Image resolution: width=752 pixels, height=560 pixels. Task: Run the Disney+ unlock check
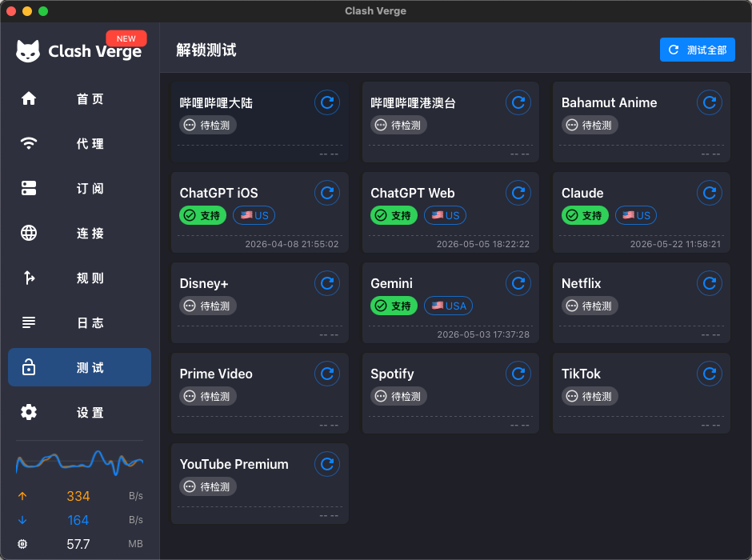point(327,283)
